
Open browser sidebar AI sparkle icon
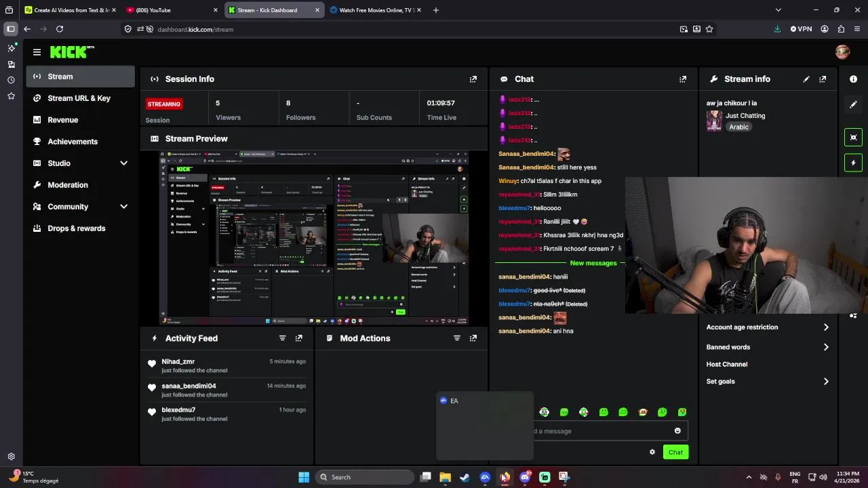(11, 48)
